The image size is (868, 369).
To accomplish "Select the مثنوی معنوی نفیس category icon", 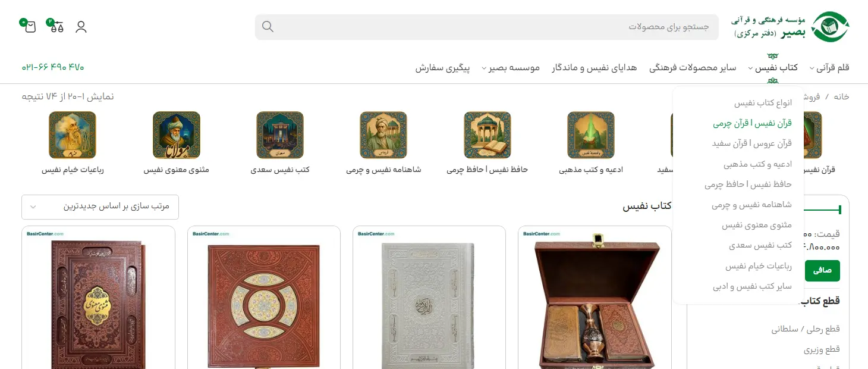I will pos(177,136).
